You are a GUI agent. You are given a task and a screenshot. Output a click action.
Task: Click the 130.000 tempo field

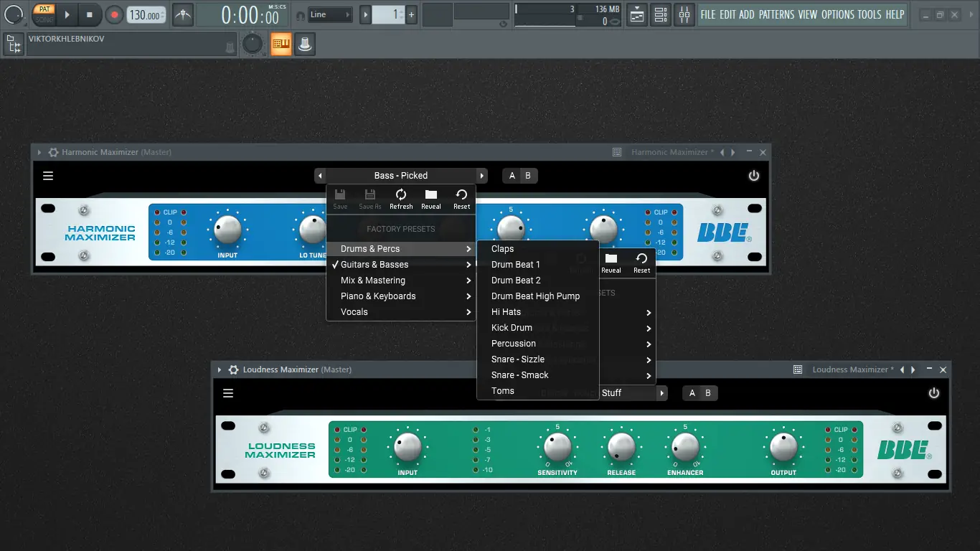144,15
